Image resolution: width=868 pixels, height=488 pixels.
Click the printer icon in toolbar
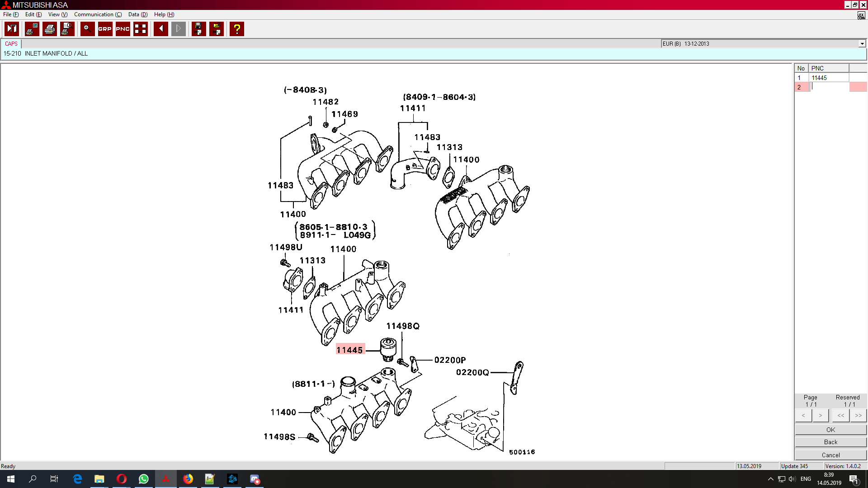point(50,29)
